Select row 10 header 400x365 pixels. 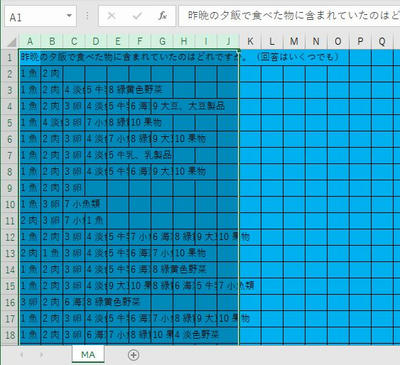coord(10,204)
